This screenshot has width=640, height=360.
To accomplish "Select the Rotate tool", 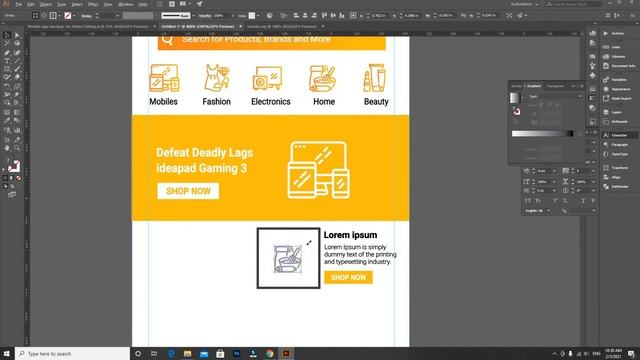I will (x=7, y=86).
